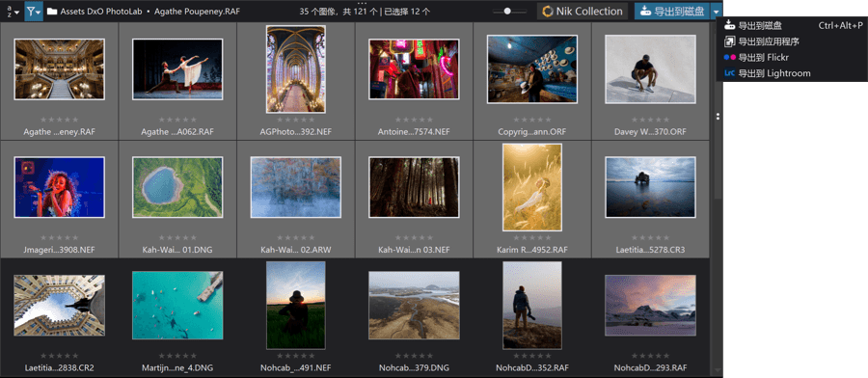Viewport: 868px width, 378px height.
Task: Click the Flickr dots icon in the menu
Action: click(x=730, y=57)
